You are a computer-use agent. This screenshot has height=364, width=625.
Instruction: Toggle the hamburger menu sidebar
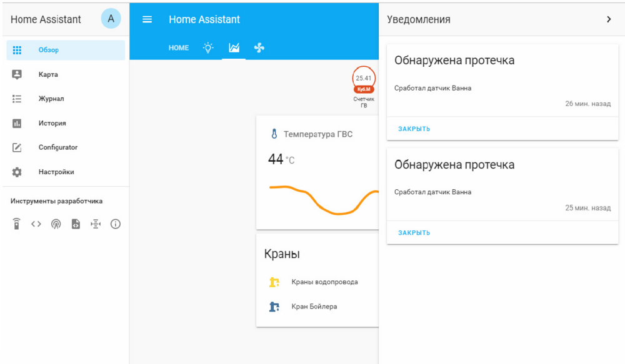(147, 19)
